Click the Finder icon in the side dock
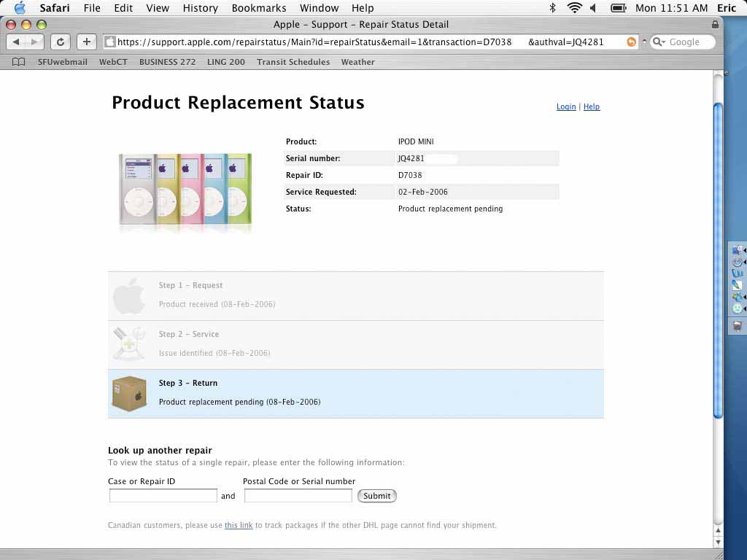 click(x=737, y=250)
